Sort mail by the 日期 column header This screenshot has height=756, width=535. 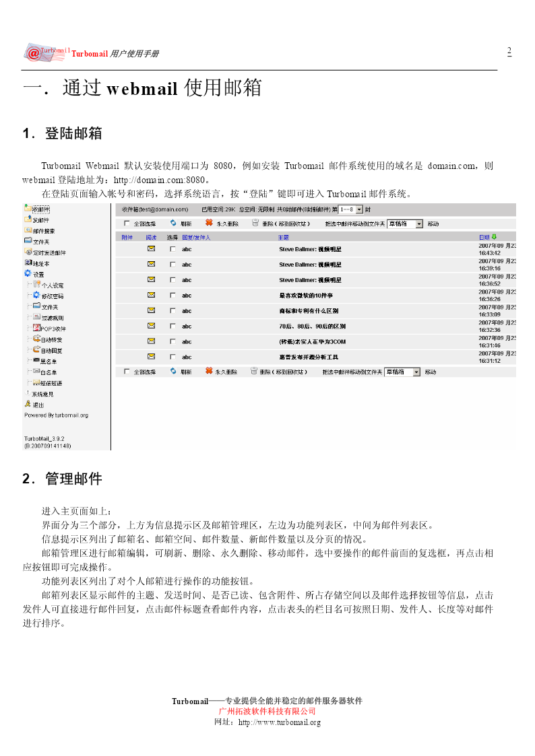484,237
